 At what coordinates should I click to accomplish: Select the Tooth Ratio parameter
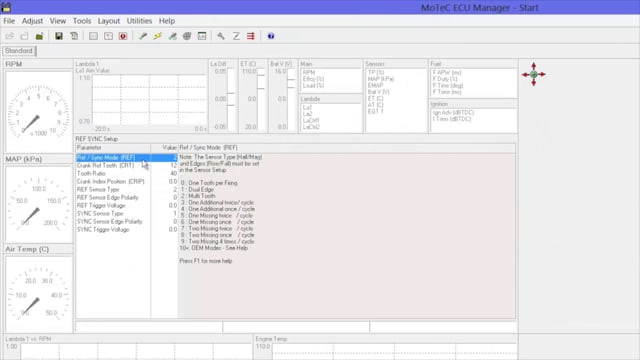pyautogui.click(x=91, y=173)
